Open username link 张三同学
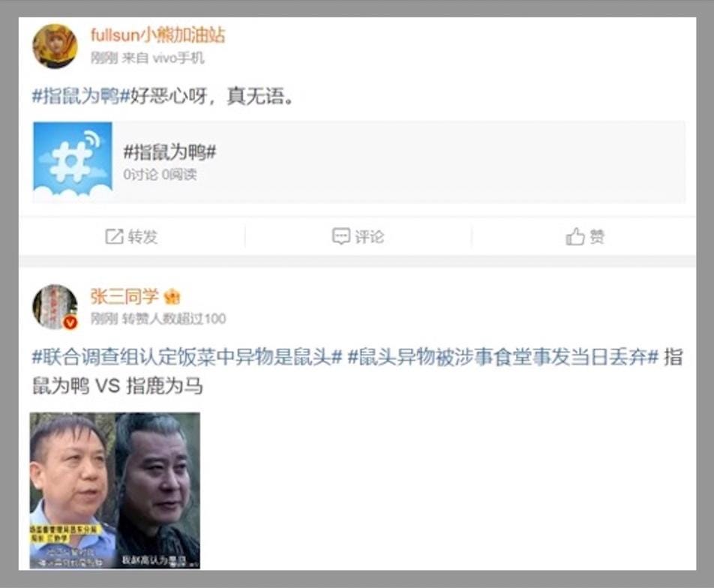Viewport: 714px width, 588px height. click(124, 296)
